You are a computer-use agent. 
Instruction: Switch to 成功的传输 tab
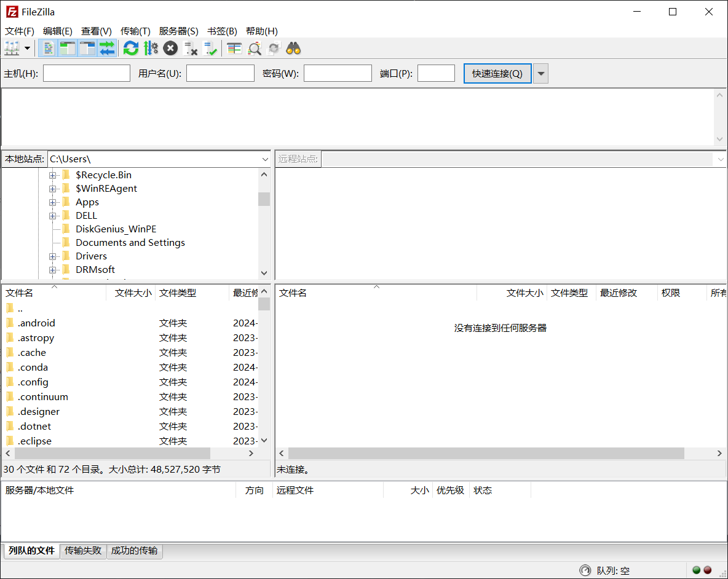click(134, 551)
